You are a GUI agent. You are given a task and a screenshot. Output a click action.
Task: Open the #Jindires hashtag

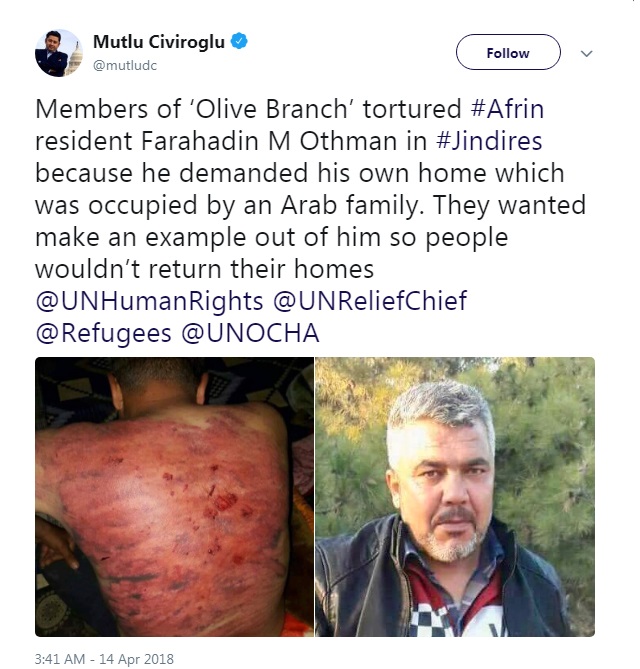[489, 141]
